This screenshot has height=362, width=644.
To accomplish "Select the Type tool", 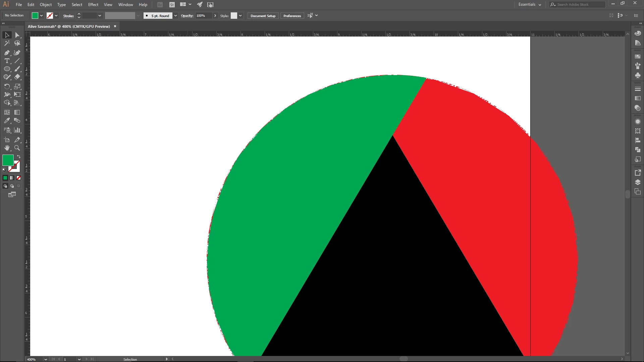I will [7, 61].
